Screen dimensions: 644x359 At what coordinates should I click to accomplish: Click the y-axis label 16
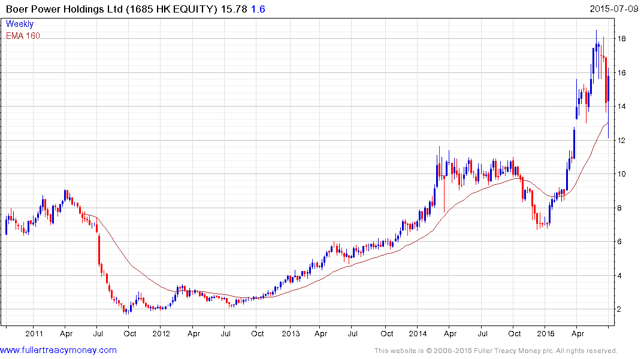point(621,72)
